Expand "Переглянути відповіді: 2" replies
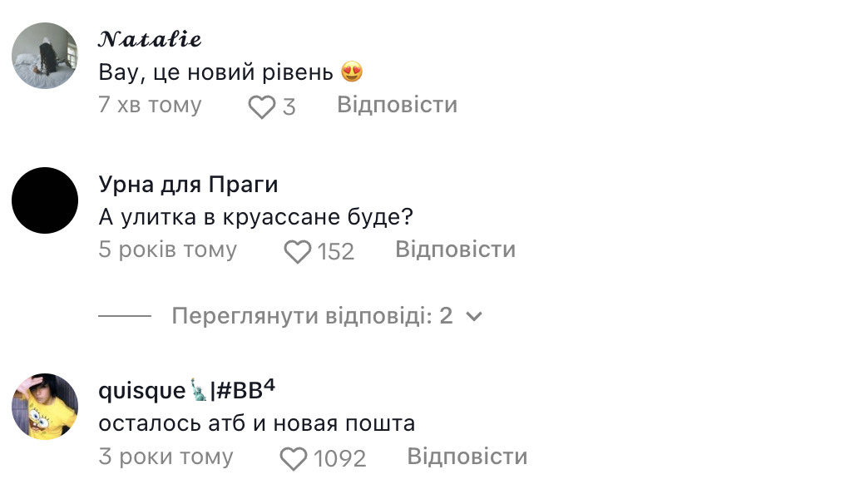Image resolution: width=865 pixels, height=504 pixels. pos(312,316)
